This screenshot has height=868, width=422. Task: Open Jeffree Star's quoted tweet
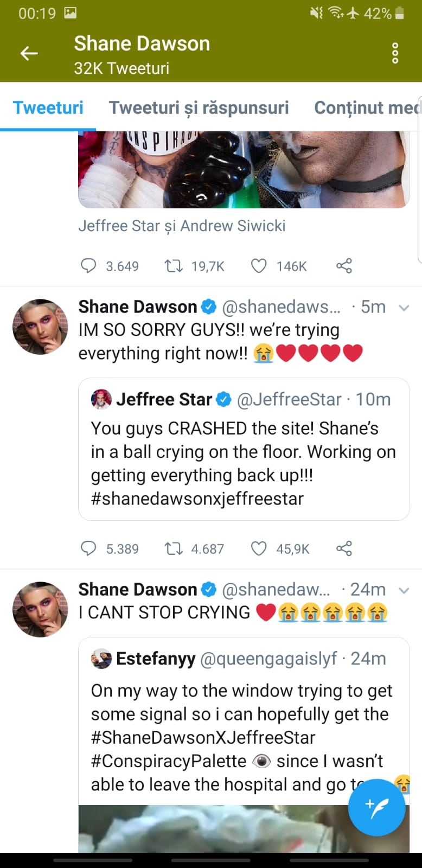point(244,450)
